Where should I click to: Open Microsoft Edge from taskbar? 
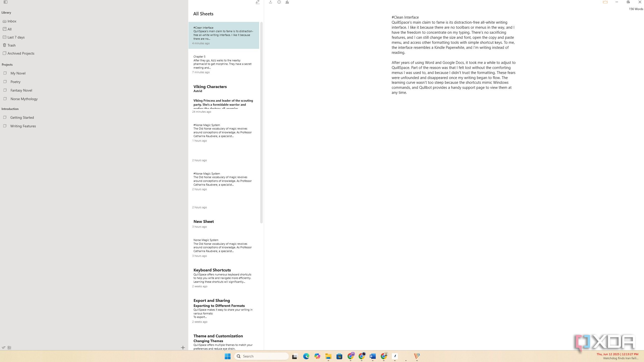point(306,356)
